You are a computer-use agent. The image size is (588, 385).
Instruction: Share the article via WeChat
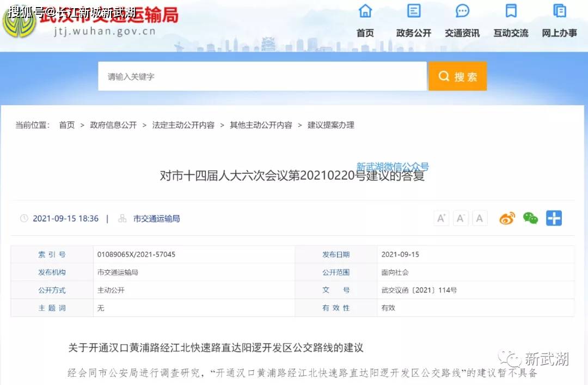[530, 218]
